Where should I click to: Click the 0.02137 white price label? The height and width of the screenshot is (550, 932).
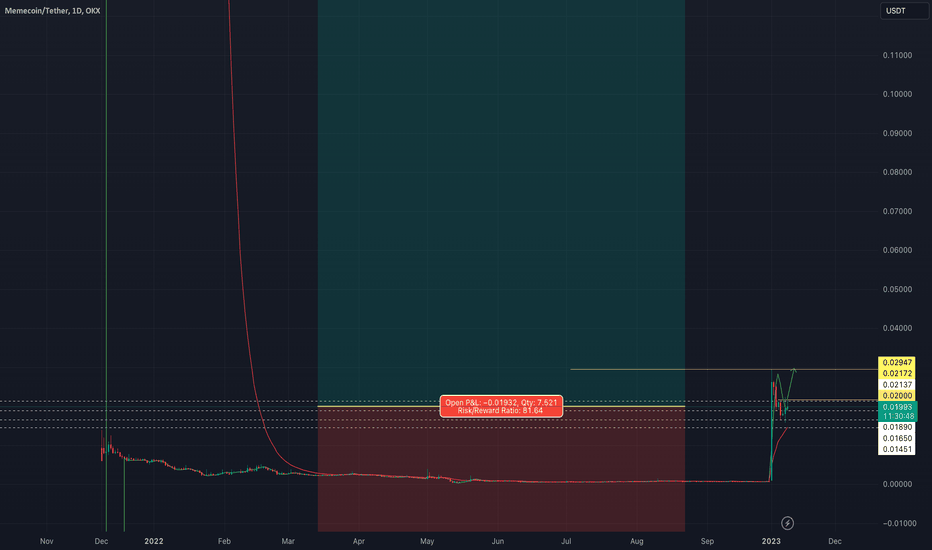pos(896,385)
